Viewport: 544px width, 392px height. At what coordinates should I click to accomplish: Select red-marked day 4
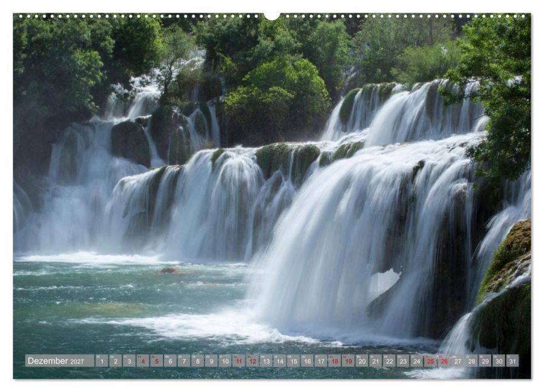143,361
